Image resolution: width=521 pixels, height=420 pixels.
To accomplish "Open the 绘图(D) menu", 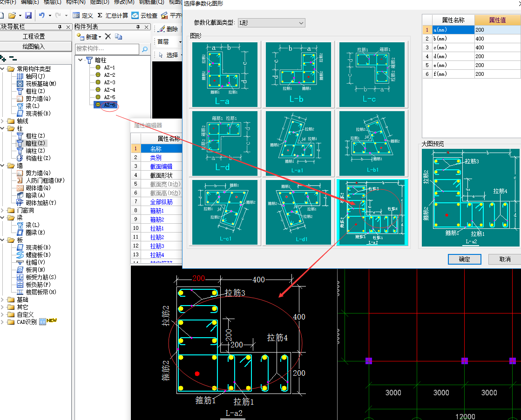I will click(x=99, y=2).
